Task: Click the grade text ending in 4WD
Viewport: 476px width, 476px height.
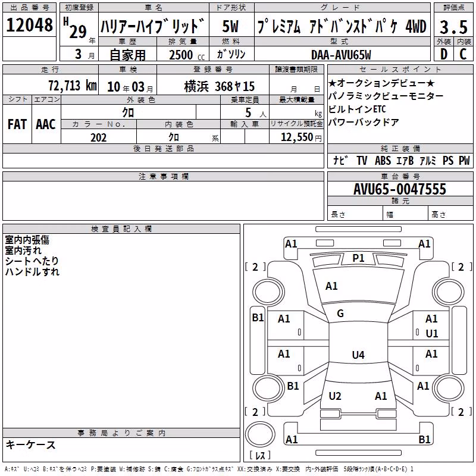Action: click(342, 26)
